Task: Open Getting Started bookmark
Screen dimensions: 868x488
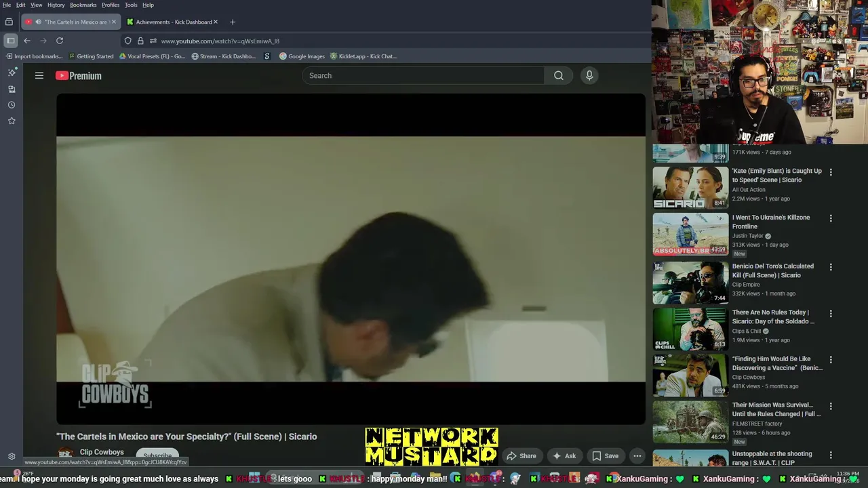Action: pyautogui.click(x=91, y=56)
